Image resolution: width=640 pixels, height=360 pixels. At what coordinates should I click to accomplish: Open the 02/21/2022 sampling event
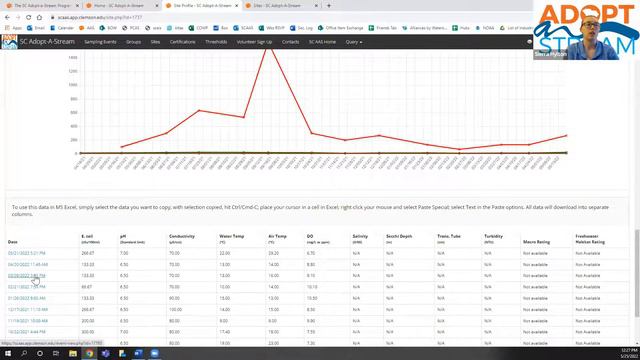tap(27, 287)
